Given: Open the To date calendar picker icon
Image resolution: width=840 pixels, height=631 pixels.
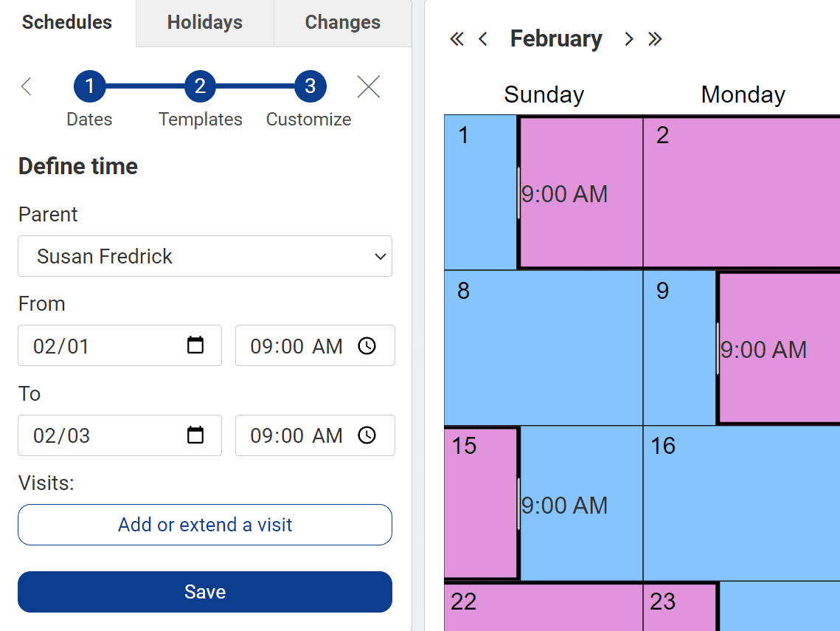Looking at the screenshot, I should [x=195, y=435].
